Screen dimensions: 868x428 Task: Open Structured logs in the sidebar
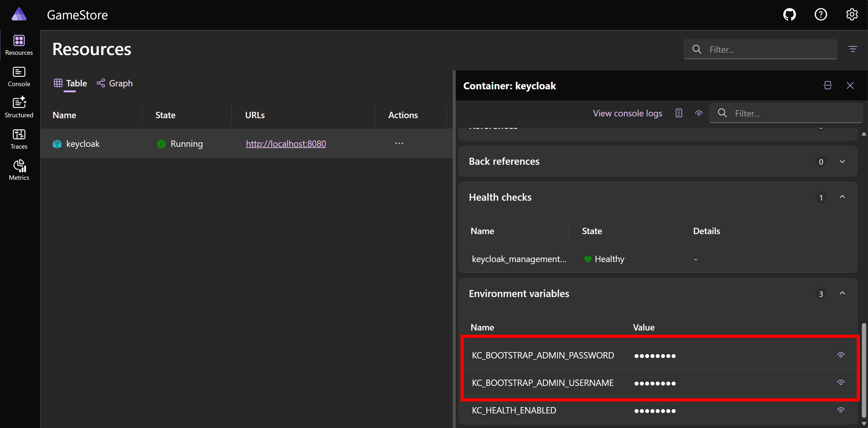pyautogui.click(x=19, y=107)
